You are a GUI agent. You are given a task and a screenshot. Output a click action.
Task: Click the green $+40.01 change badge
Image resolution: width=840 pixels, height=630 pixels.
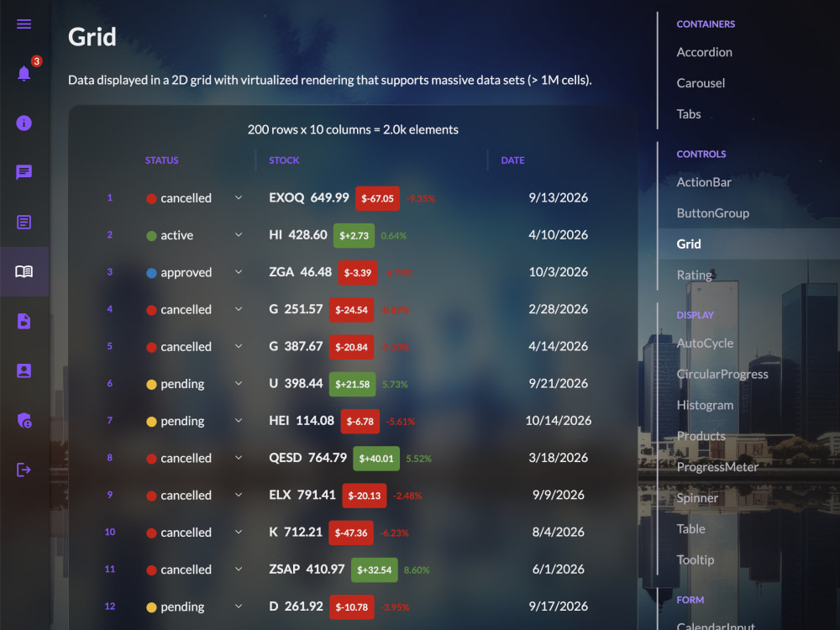pos(376,459)
